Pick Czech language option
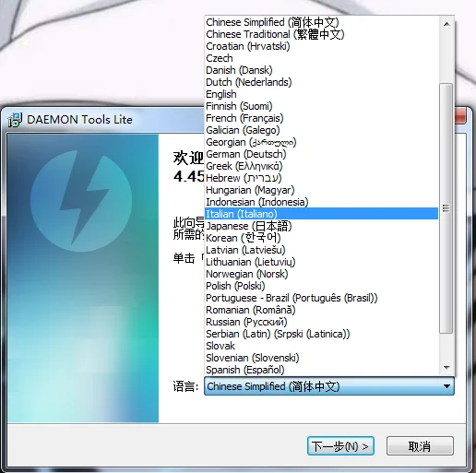 (321, 58)
